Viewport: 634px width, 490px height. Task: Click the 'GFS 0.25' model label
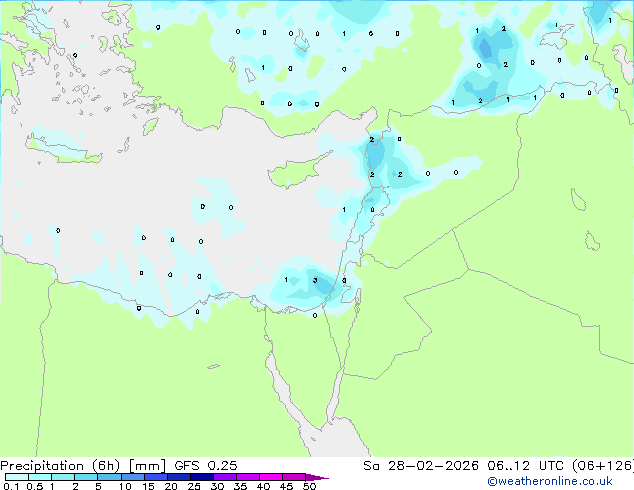[206, 466]
